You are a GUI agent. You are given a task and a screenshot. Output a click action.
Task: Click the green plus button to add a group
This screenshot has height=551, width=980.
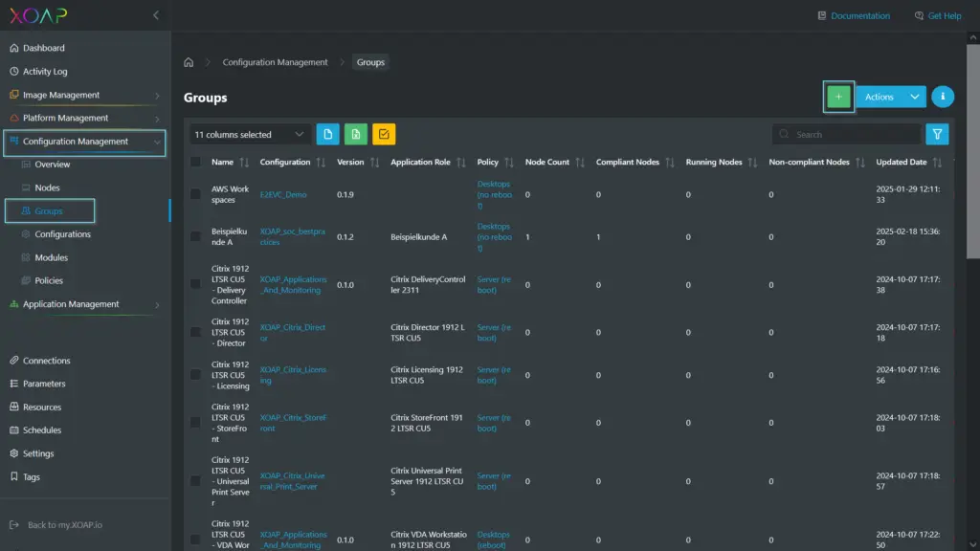point(838,97)
